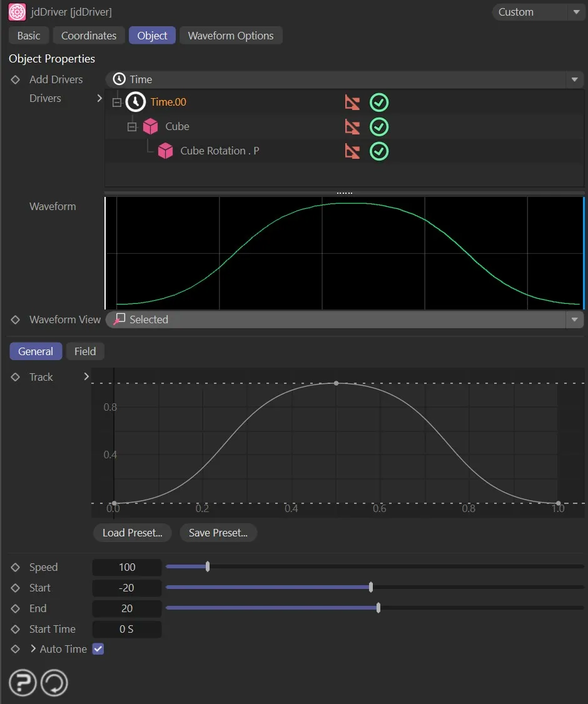Click inside the Start Time input field
The image size is (588, 704).
[x=126, y=629]
